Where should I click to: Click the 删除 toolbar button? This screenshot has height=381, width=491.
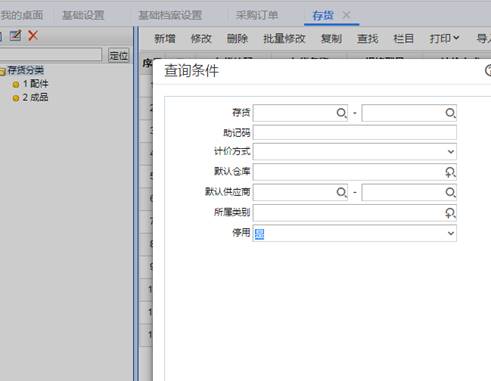point(237,39)
